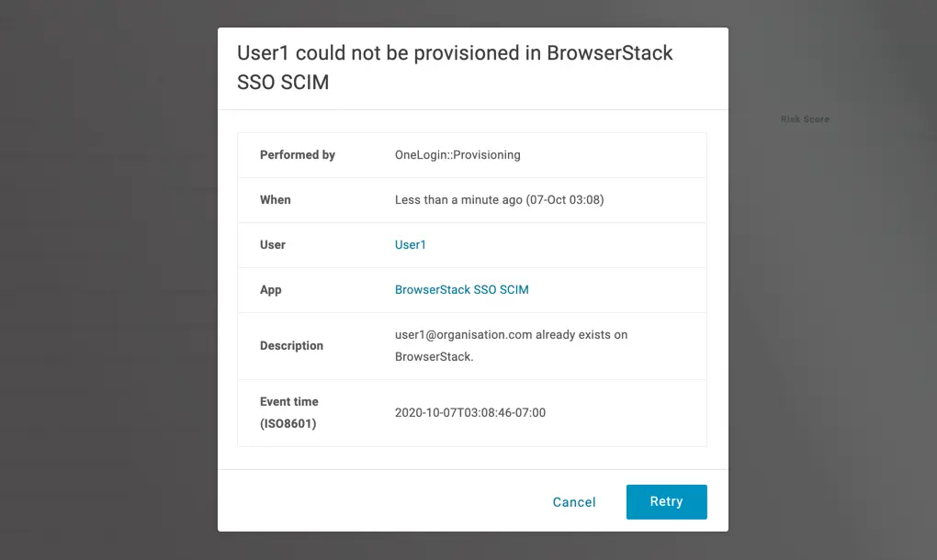The image size is (937, 560).
Task: Cancel the provisioning error dialog
Action: click(x=574, y=502)
